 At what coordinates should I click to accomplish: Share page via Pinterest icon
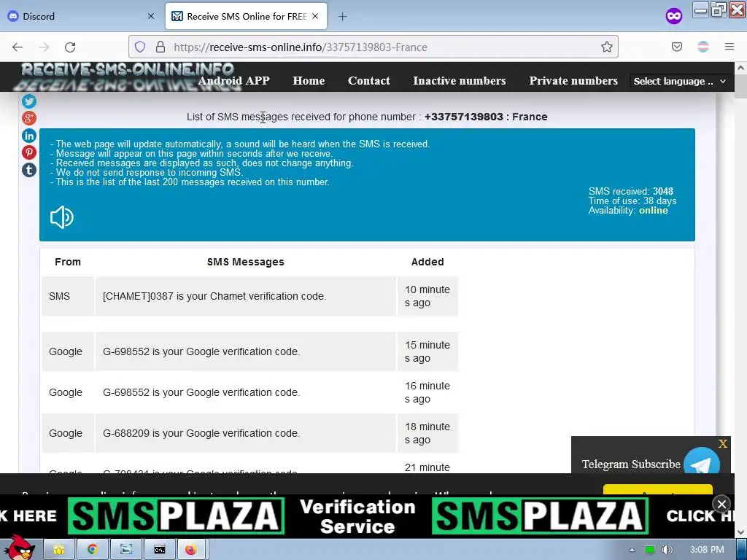29,152
